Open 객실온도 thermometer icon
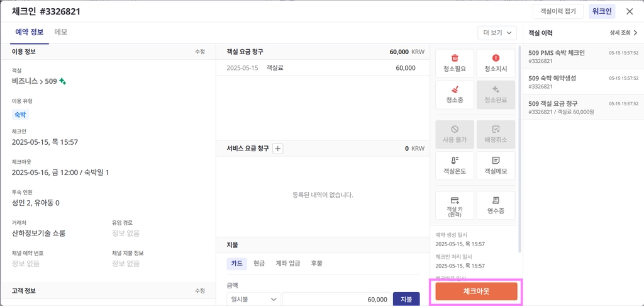This screenshot has width=644, height=306. [455, 166]
